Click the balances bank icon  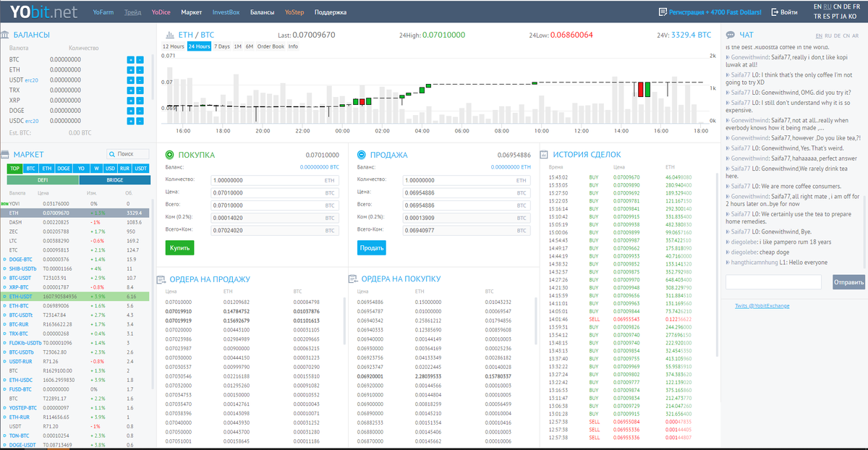coord(5,34)
